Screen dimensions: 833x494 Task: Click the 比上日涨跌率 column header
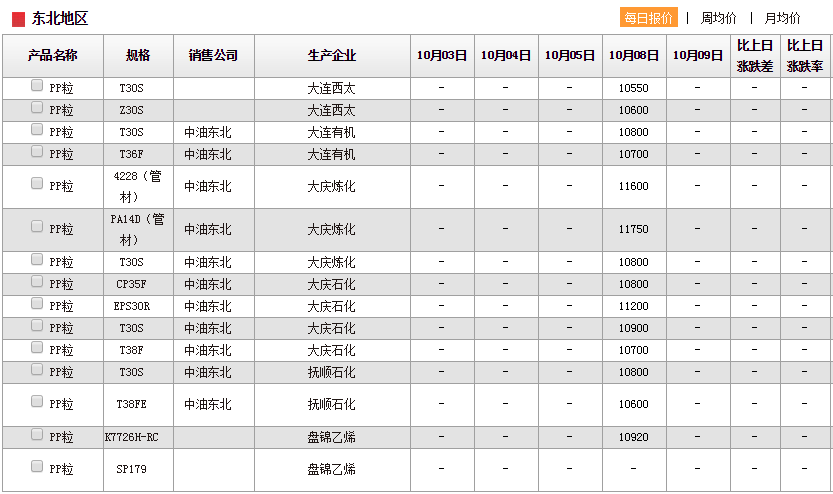(x=805, y=56)
